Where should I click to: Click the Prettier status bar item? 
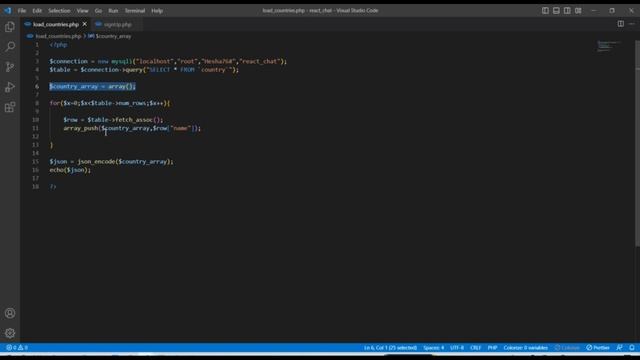(598, 348)
